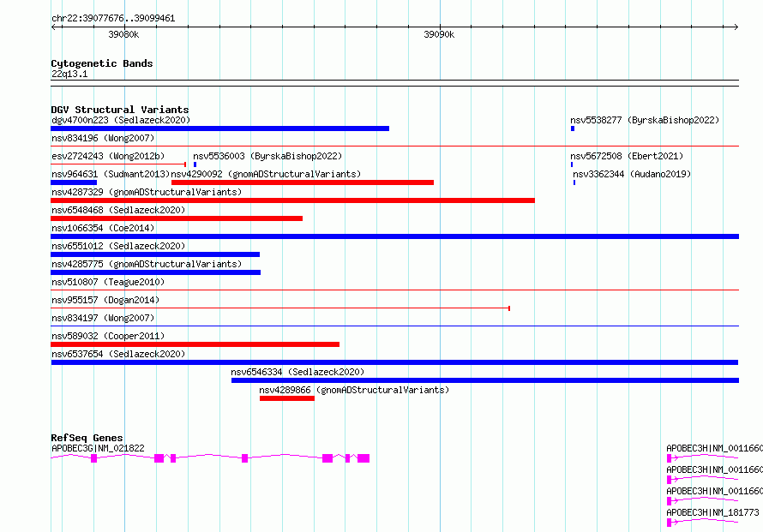Select nsv6546334 (Sedlazeck2020) label
This screenshot has height=532, width=763.
[297, 372]
